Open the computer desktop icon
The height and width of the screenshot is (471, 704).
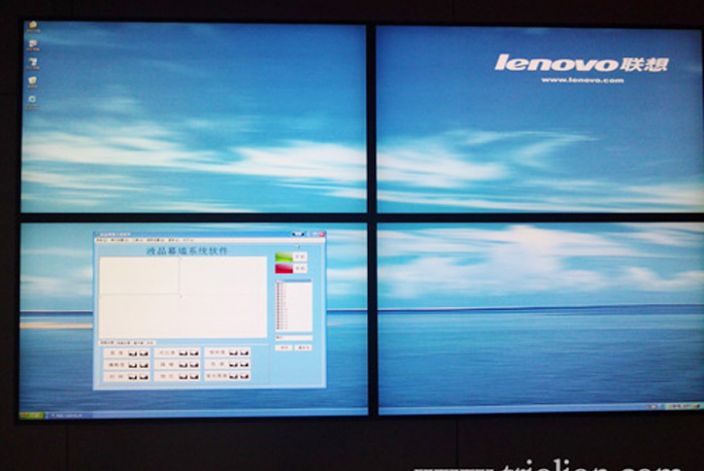point(32,44)
